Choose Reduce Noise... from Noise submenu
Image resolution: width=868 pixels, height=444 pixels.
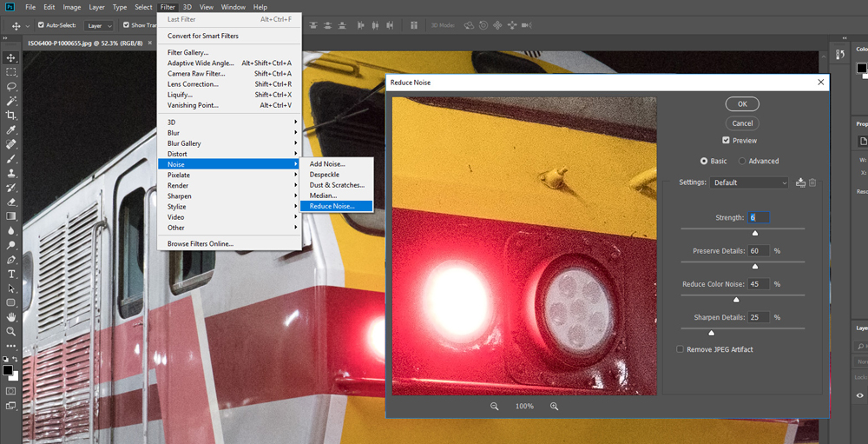pos(337,206)
